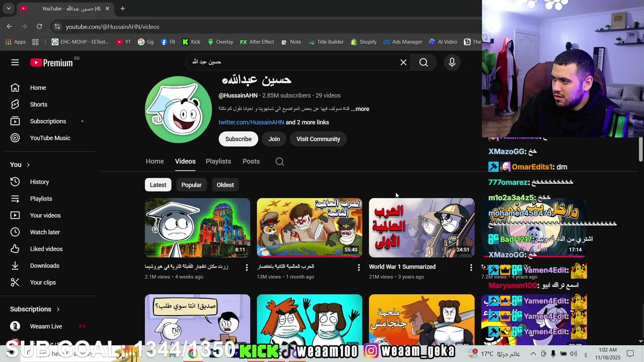The height and width of the screenshot is (362, 644).
Task: Open the After Effect bookmark
Action: (x=257, y=42)
